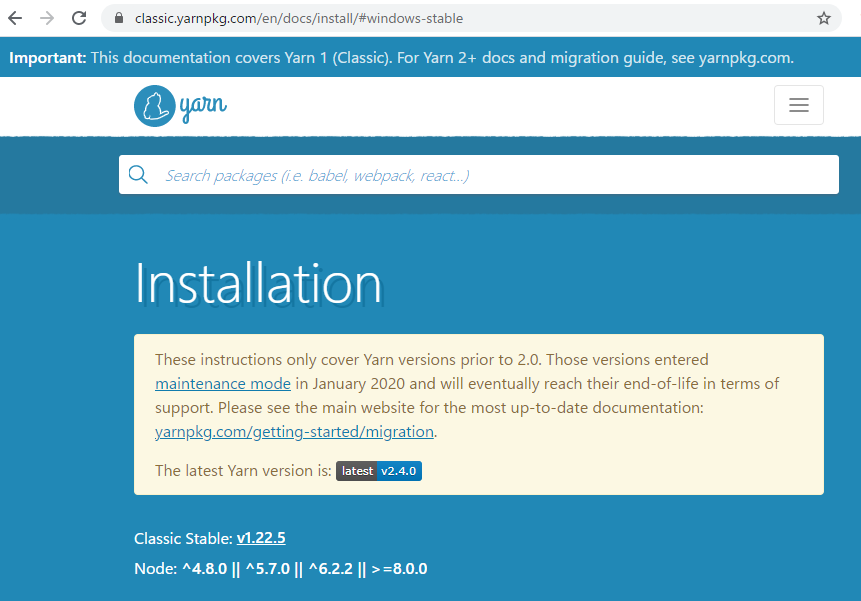This screenshot has width=861, height=601.
Task: Click the 'Important:' banner text
Action: click(x=48, y=58)
